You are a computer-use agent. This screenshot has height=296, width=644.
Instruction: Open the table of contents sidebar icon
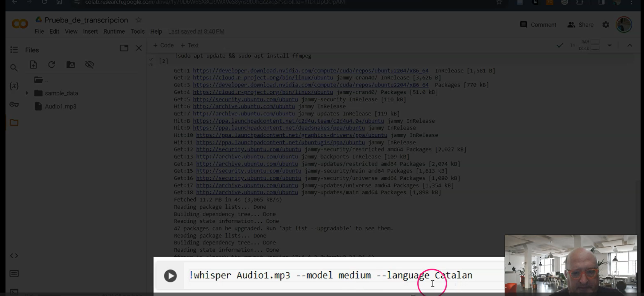[14, 50]
